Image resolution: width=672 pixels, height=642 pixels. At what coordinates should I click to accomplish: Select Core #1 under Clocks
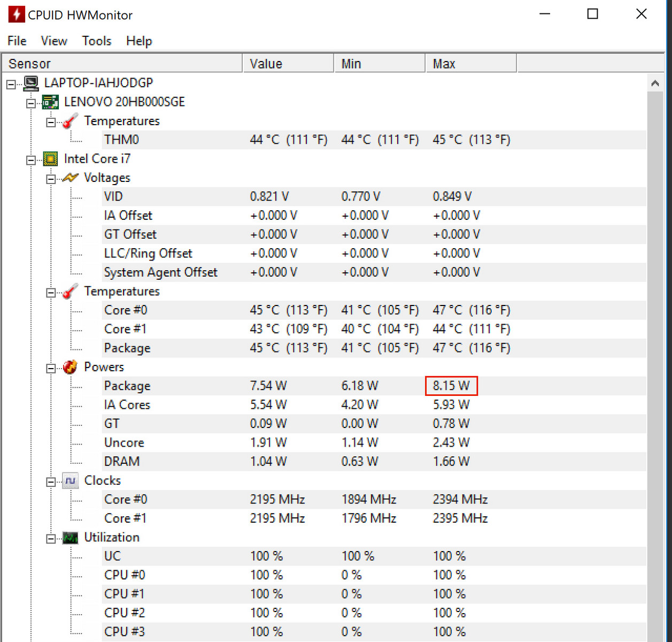pyautogui.click(x=374, y=518)
